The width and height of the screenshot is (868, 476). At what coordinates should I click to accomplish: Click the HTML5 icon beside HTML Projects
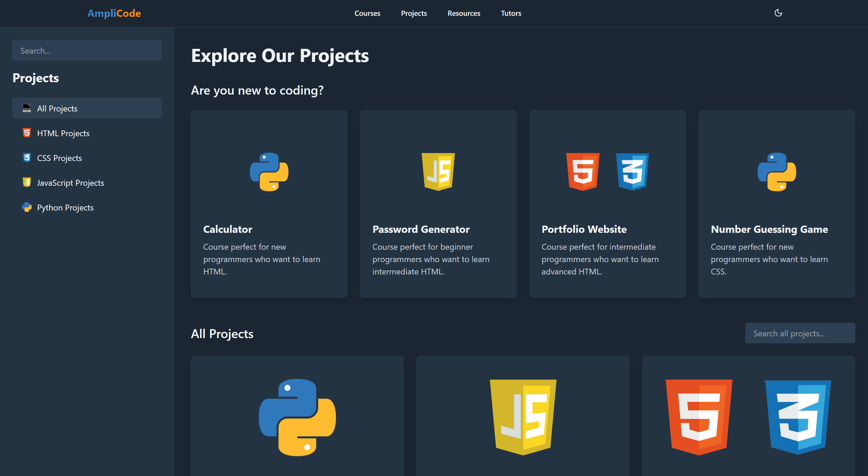click(27, 133)
